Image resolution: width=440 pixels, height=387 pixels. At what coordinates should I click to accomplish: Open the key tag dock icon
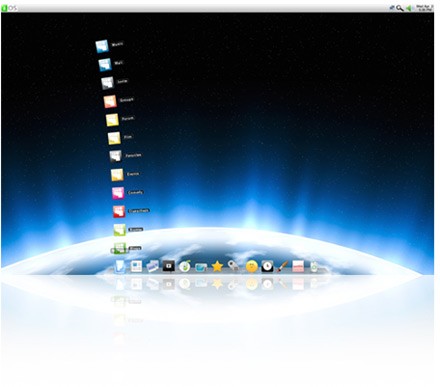(233, 266)
